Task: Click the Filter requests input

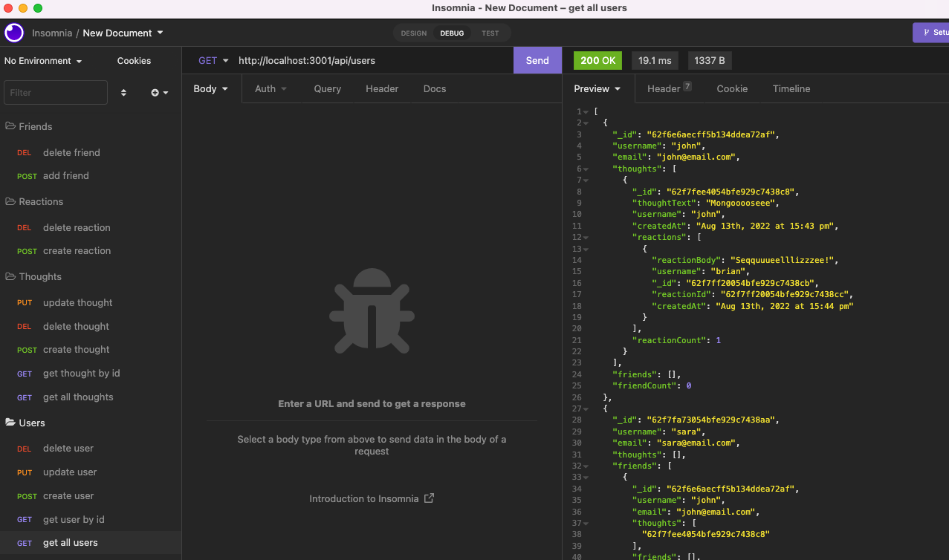Action: pyautogui.click(x=56, y=93)
